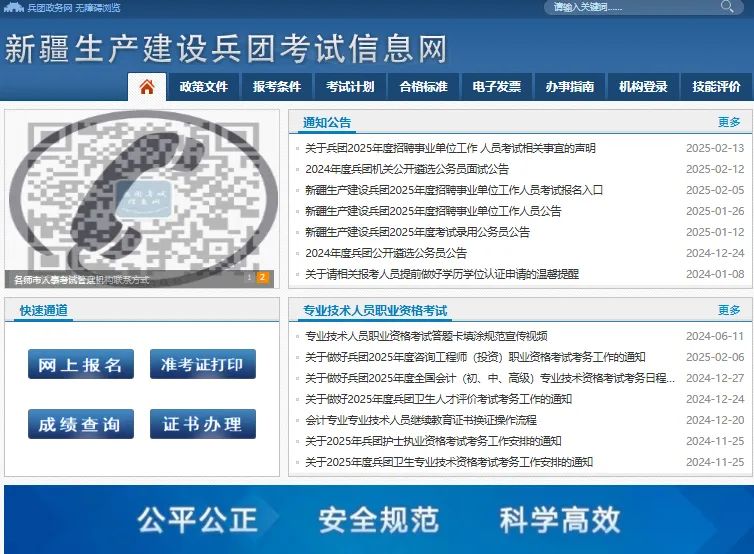The width and height of the screenshot is (754, 554).
Task: Open 全国会计专业技术资格考试考务日程 notice
Action: point(490,378)
